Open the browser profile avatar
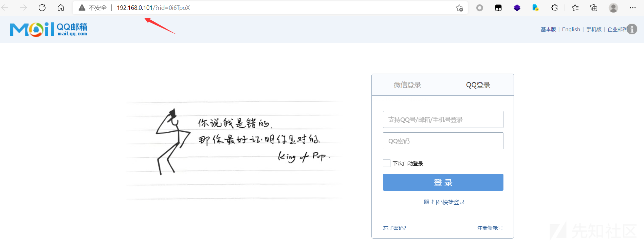 coord(613,8)
